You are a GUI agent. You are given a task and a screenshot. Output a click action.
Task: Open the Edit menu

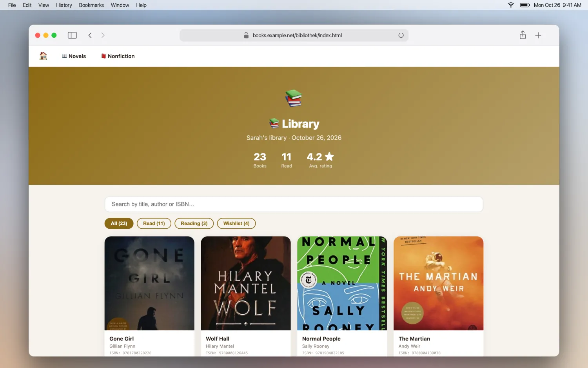pyautogui.click(x=27, y=5)
